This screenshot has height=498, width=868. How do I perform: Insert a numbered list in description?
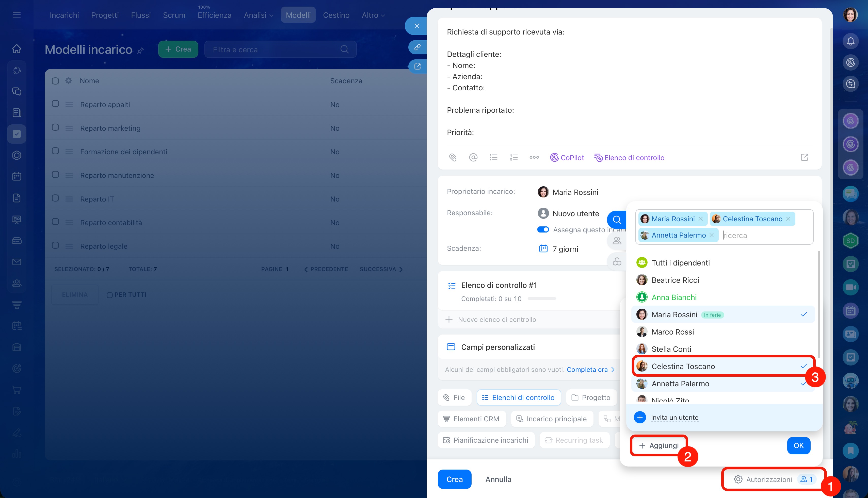[513, 157]
